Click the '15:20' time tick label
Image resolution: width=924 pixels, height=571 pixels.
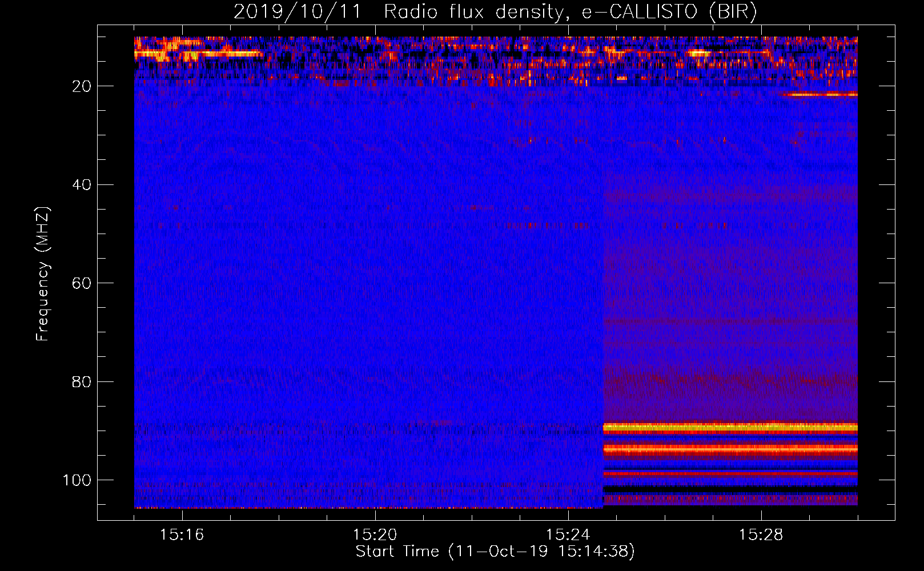click(375, 535)
